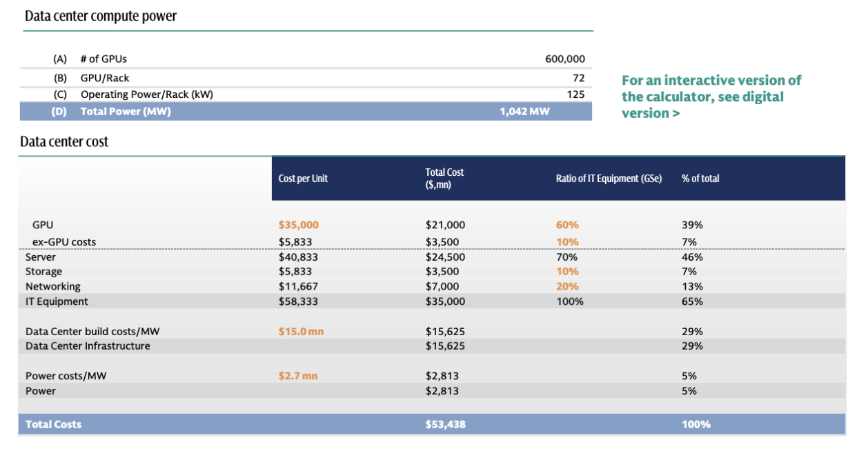Select the Total Cost ($,mn) column header

tap(444, 179)
